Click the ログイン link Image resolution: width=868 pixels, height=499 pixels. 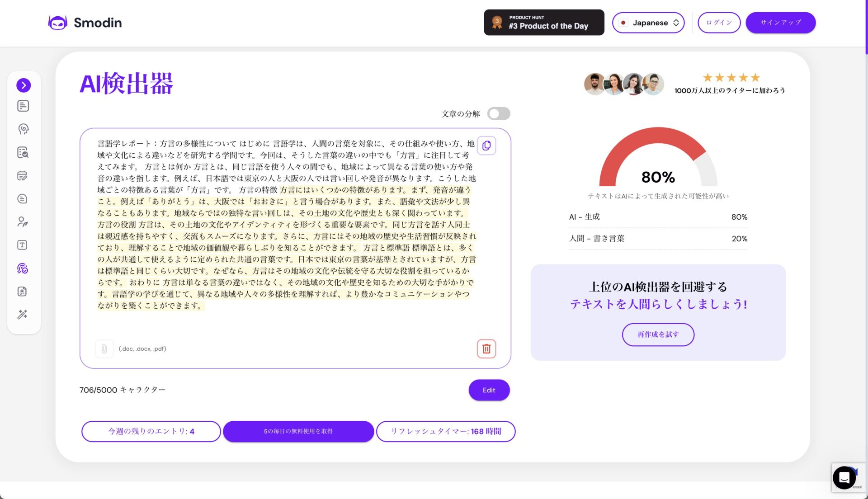[x=719, y=22]
